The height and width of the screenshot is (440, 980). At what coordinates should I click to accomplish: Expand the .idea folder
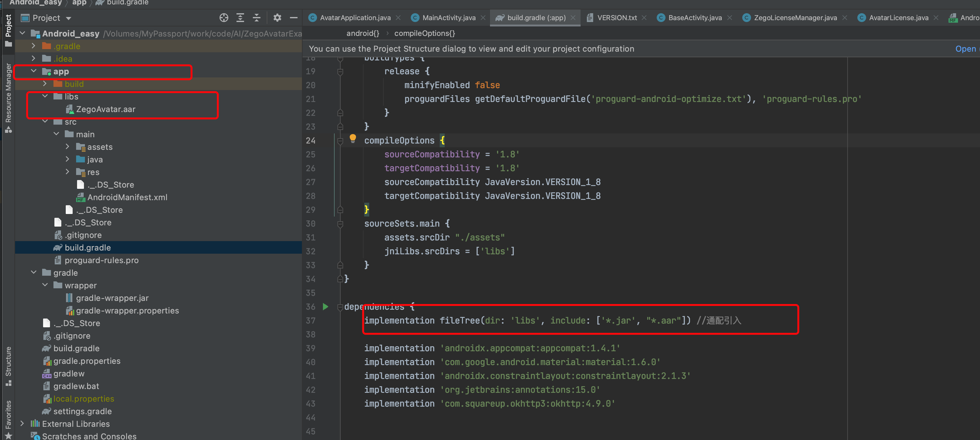click(33, 58)
